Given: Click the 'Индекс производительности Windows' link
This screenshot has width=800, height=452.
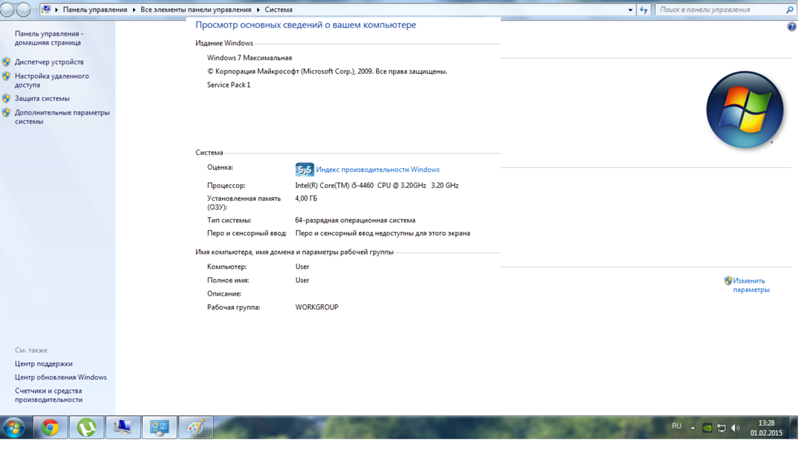Looking at the screenshot, I should pos(378,170).
